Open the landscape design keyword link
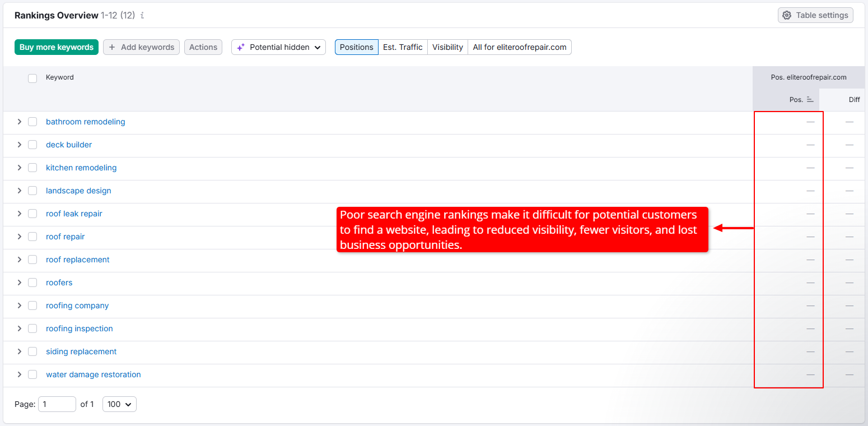 (x=78, y=191)
